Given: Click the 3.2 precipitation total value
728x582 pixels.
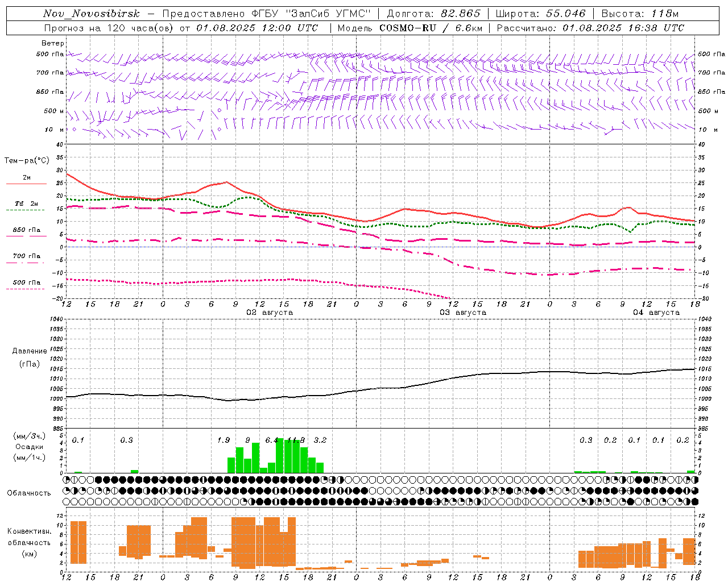Looking at the screenshot, I should pos(320,440).
